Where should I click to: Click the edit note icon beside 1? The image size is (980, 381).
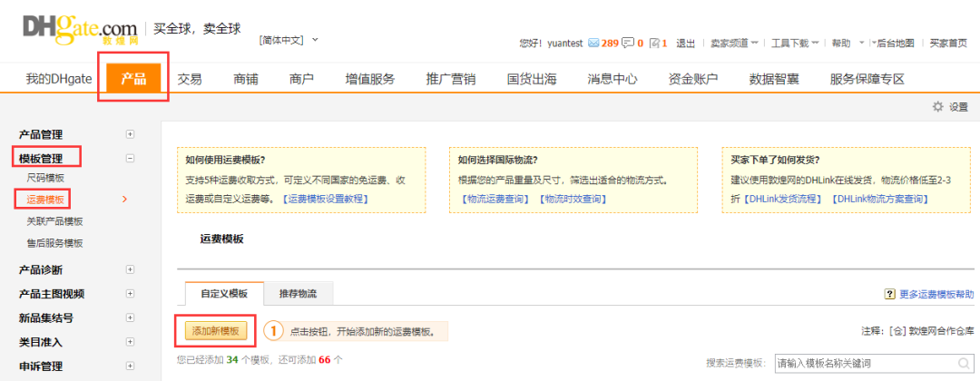[x=655, y=44]
